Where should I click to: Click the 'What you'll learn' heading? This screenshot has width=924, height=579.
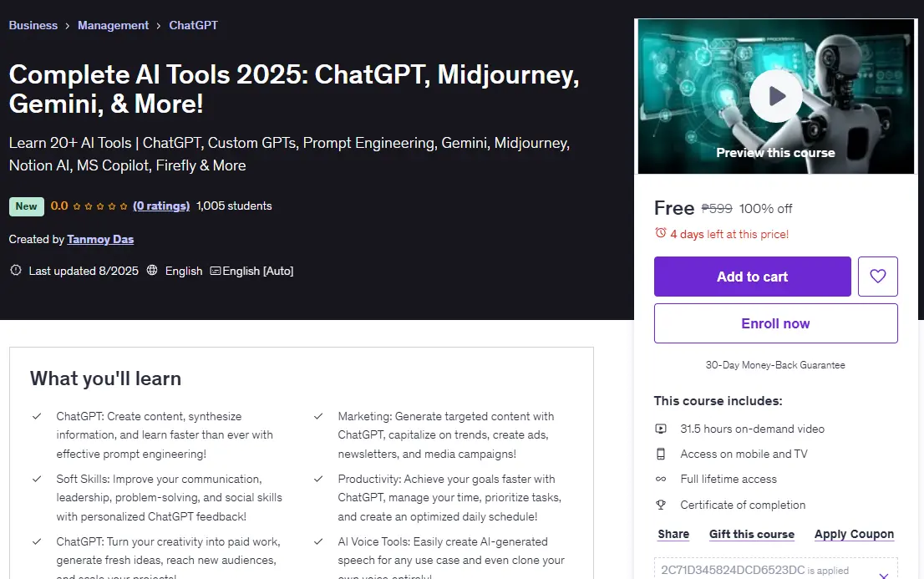pos(105,378)
